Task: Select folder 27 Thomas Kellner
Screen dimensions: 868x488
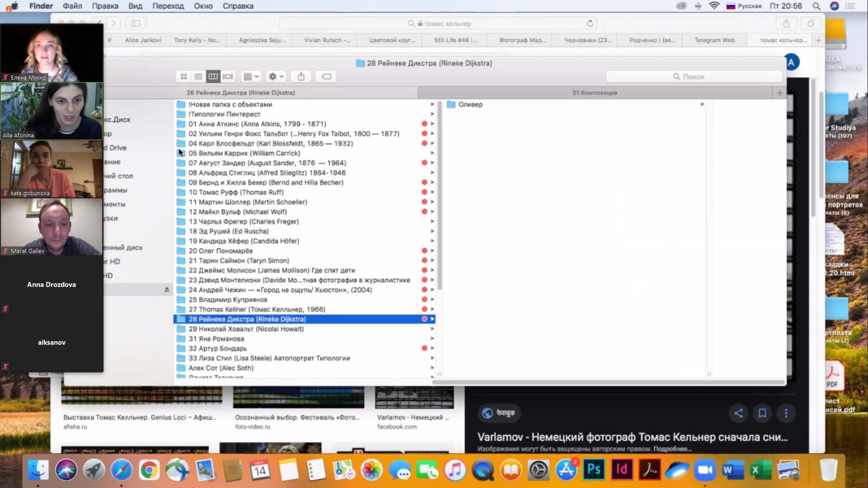Action: coord(257,309)
